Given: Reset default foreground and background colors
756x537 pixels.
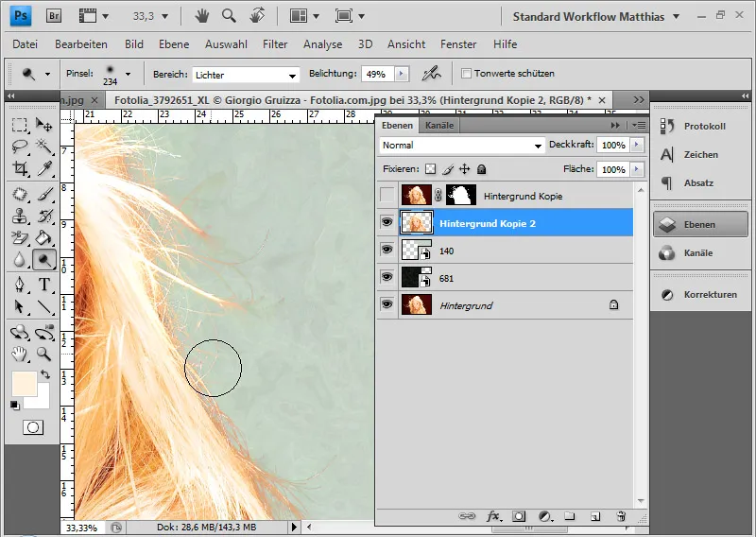Looking at the screenshot, I should pyautogui.click(x=14, y=406).
